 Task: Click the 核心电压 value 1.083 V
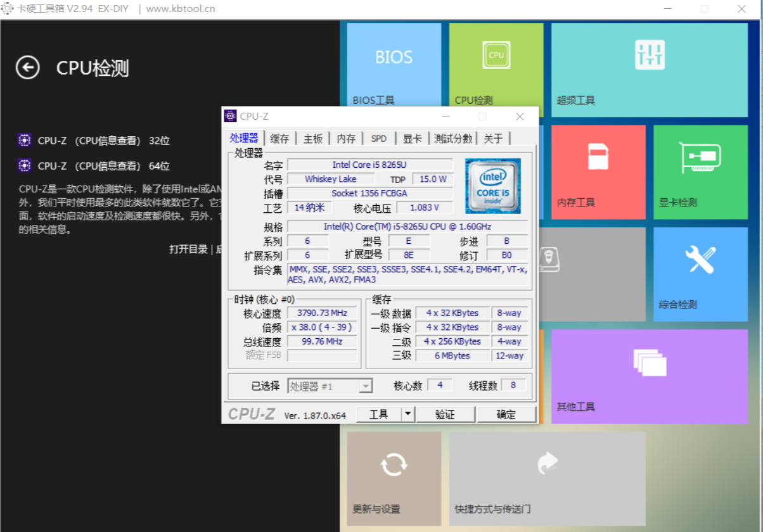(x=425, y=208)
